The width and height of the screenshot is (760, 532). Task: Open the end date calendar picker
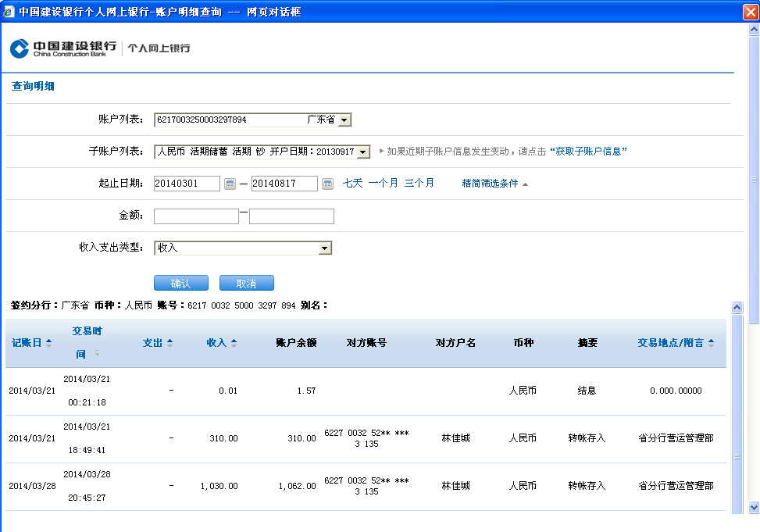pyautogui.click(x=327, y=184)
